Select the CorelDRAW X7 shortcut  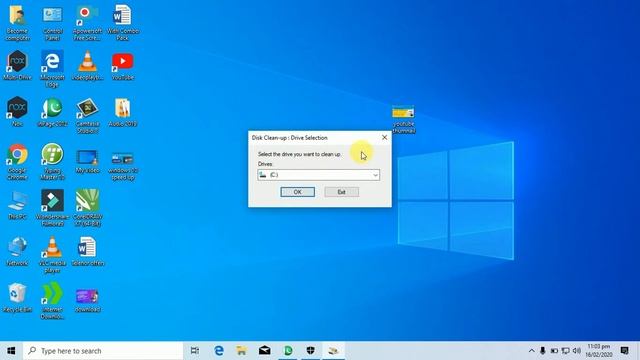pos(87,208)
